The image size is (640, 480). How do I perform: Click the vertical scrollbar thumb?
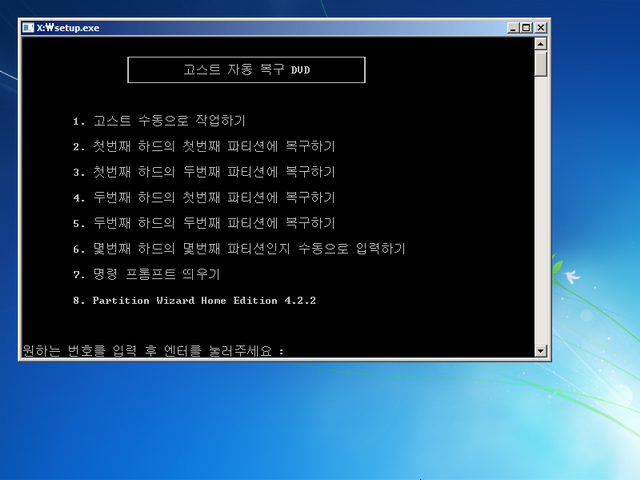[541, 63]
